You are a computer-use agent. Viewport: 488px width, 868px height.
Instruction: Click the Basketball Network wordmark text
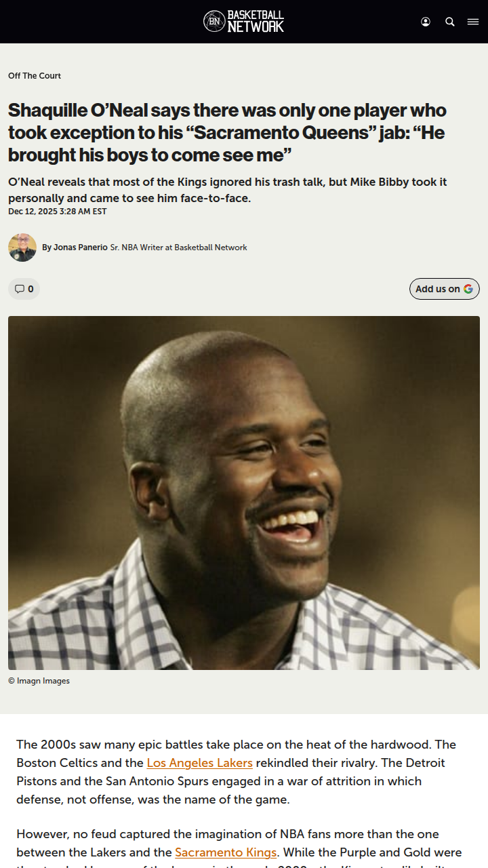[x=256, y=22]
